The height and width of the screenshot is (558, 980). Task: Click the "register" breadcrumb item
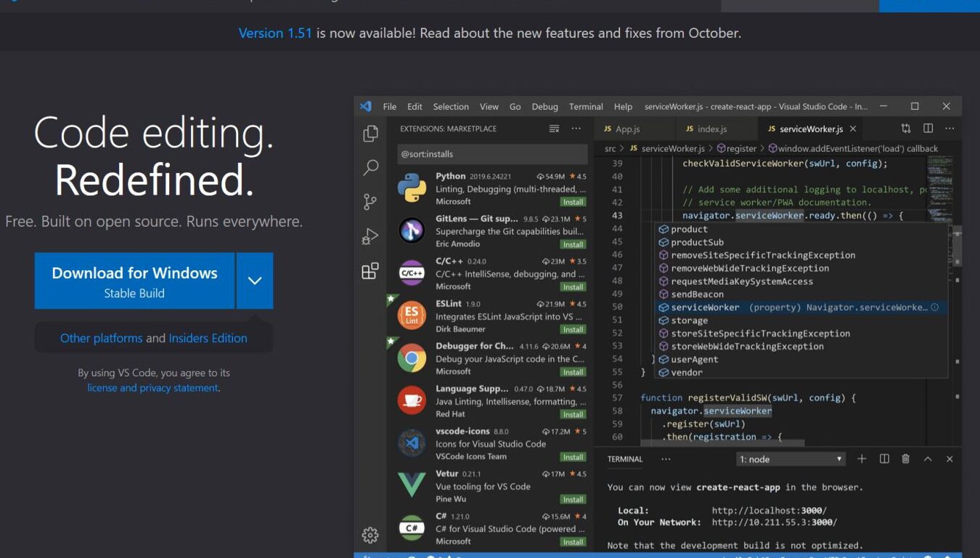736,148
